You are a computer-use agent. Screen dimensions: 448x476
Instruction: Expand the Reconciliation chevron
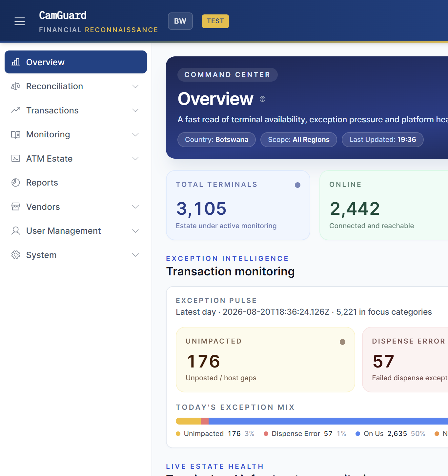pos(135,86)
